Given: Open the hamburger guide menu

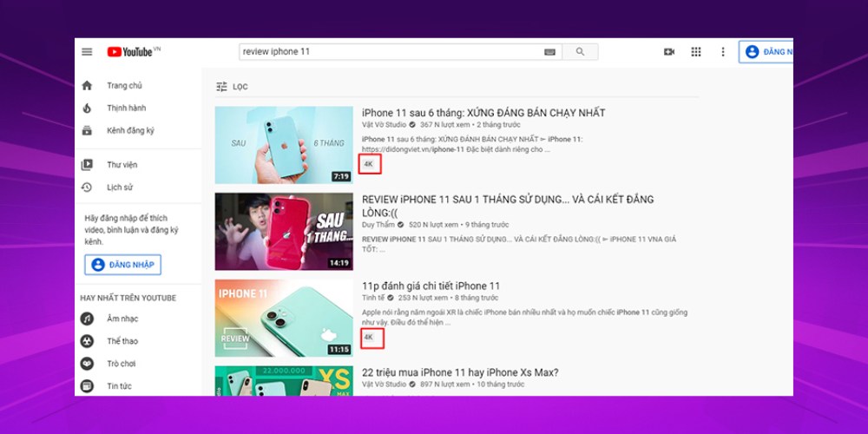Looking at the screenshot, I should [x=87, y=52].
